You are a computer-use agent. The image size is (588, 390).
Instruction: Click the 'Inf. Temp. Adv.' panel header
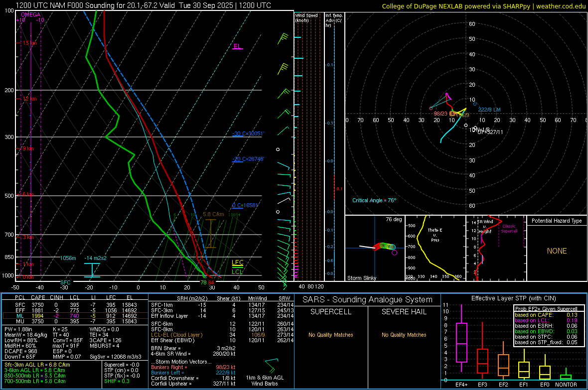click(x=334, y=20)
